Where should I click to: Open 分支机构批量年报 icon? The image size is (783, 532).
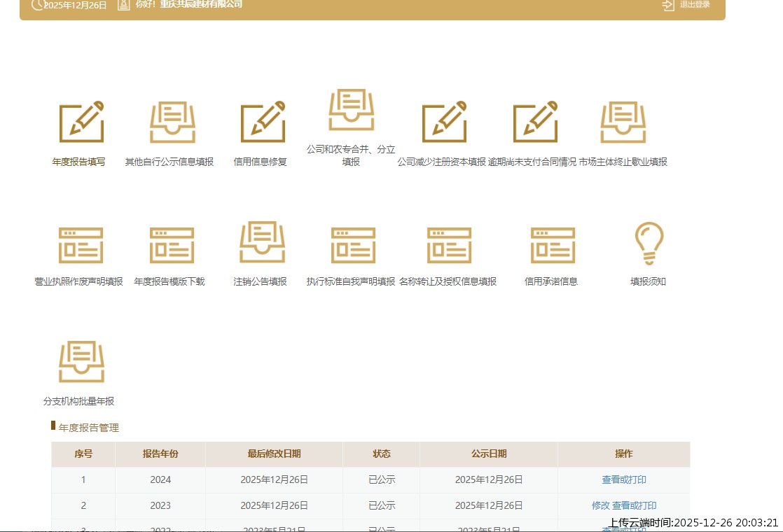click(x=81, y=363)
